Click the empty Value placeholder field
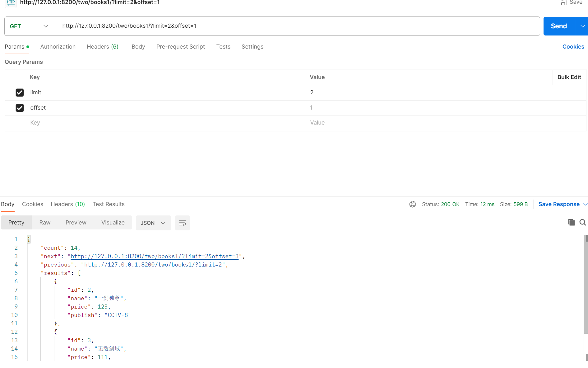The image size is (588, 368). pyautogui.click(x=446, y=123)
